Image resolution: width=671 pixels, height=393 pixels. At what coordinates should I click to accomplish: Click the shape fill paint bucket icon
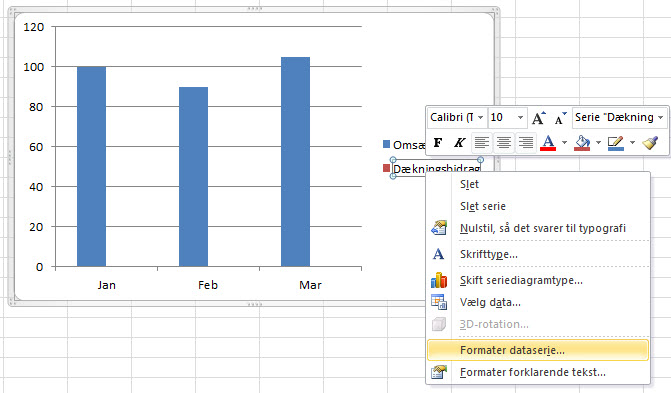(x=582, y=143)
